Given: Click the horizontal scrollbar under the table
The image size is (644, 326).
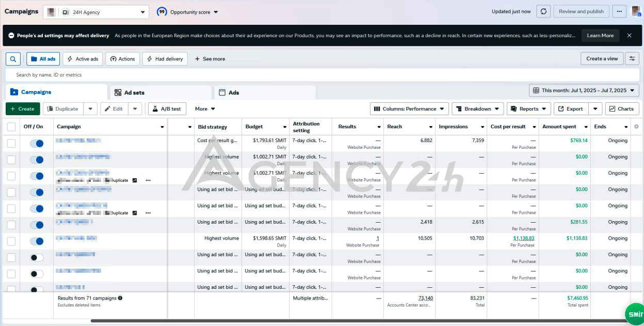Looking at the screenshot, I should point(359,321).
